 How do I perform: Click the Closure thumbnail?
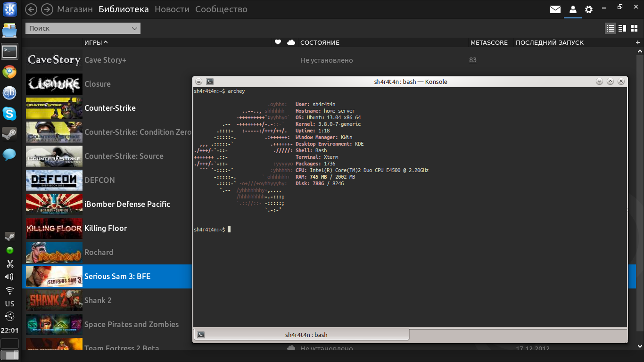[x=54, y=84]
